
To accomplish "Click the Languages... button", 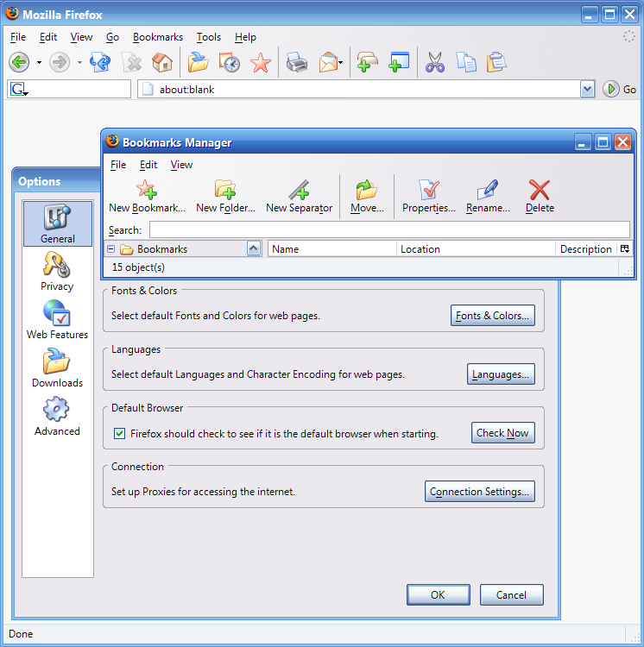I will click(501, 374).
